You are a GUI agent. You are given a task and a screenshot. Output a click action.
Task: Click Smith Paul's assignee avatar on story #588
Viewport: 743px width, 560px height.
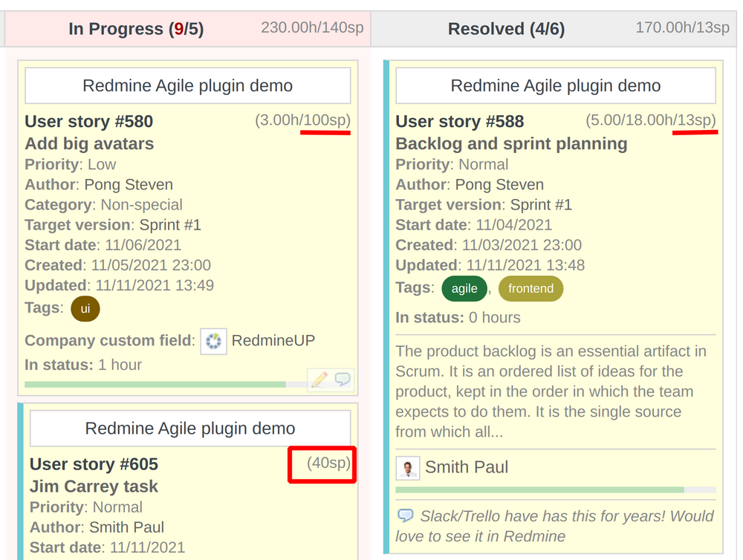[x=407, y=468]
